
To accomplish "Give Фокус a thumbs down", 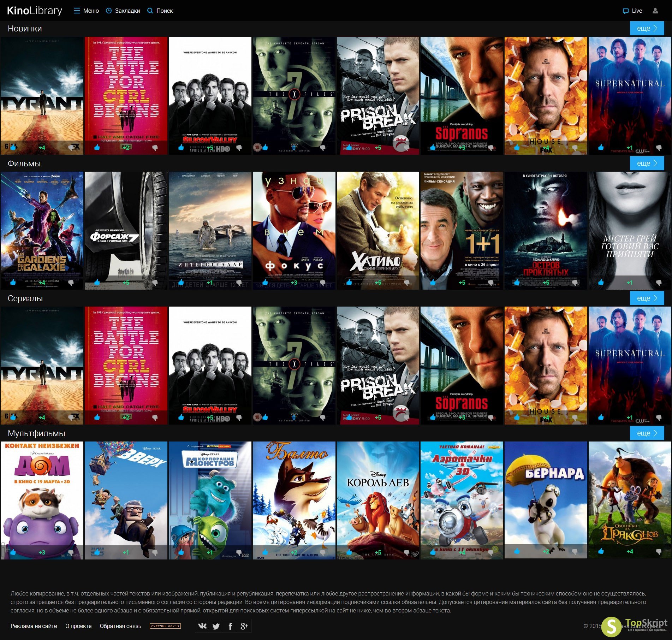I will point(323,283).
